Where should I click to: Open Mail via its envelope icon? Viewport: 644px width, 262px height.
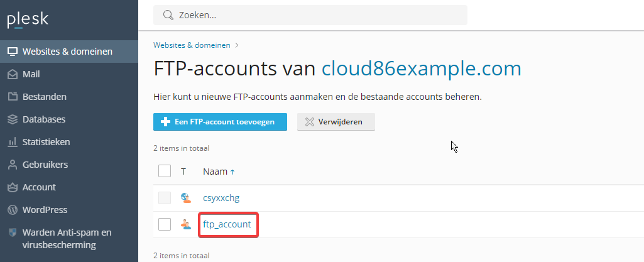tap(13, 74)
